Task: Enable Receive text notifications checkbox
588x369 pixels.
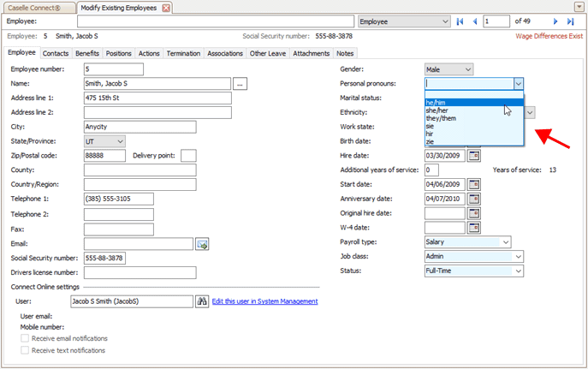Action: (25, 350)
